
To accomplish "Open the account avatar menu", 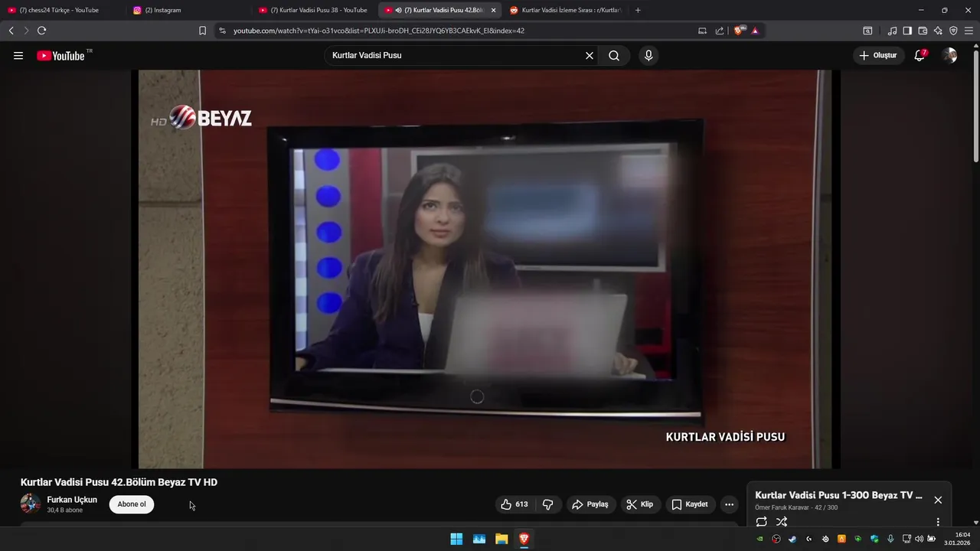I will (949, 56).
